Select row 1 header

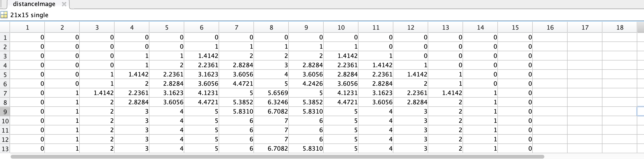[x=5, y=38]
